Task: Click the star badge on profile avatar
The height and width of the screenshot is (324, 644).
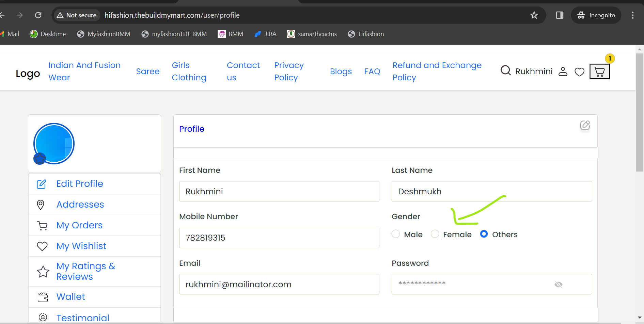Action: click(40, 158)
